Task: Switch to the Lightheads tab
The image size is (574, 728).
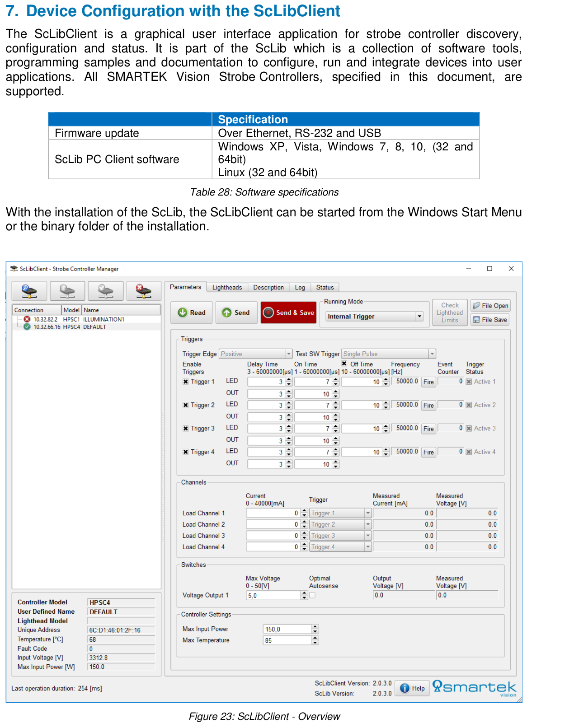Action: click(227, 288)
